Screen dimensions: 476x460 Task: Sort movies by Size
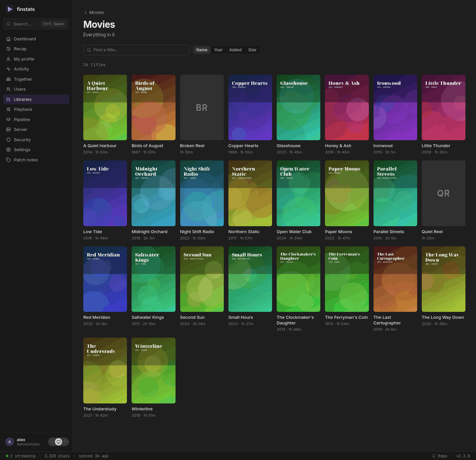tap(252, 50)
